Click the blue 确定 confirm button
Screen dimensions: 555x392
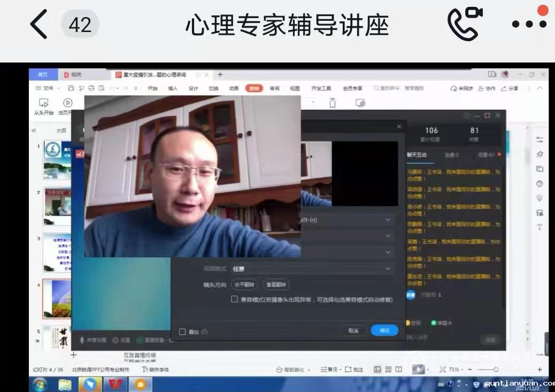[x=384, y=331]
